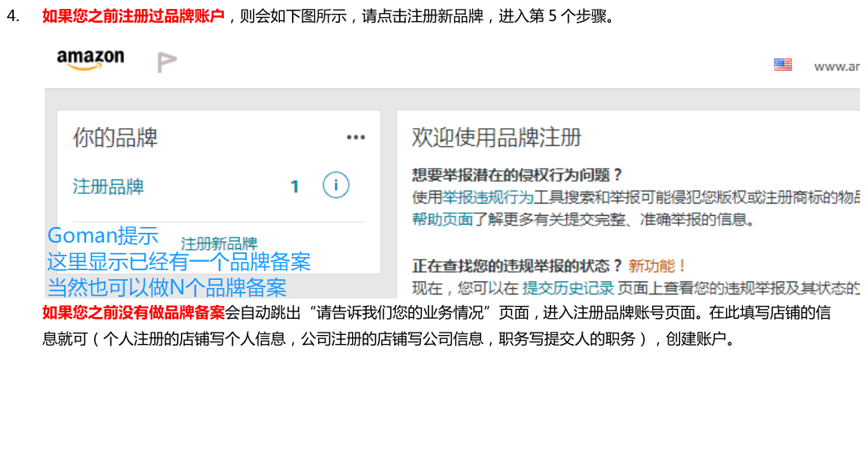This screenshot has width=868, height=464.
Task: Click the red text 如果您之前没有做品牌备案
Action: [133, 313]
